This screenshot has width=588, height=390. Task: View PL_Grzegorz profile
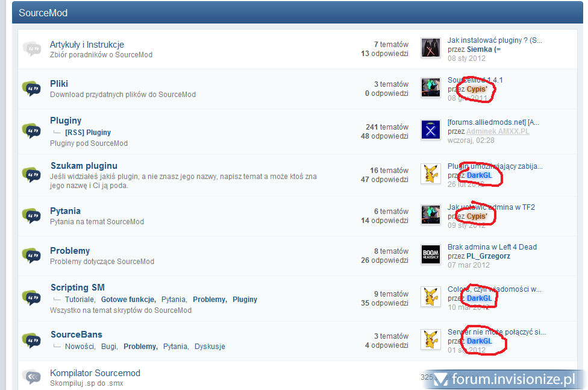point(489,256)
